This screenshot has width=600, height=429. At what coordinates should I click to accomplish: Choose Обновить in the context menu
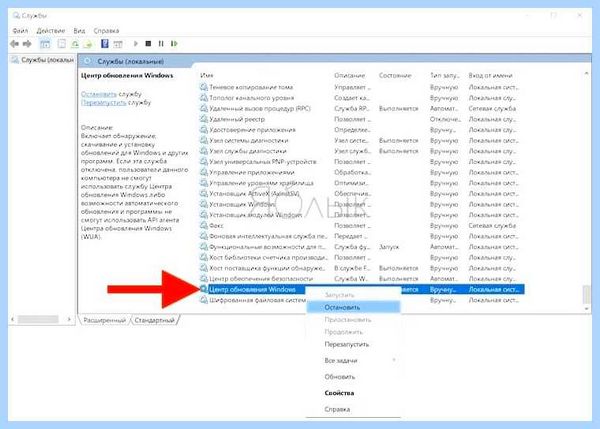pyautogui.click(x=353, y=377)
